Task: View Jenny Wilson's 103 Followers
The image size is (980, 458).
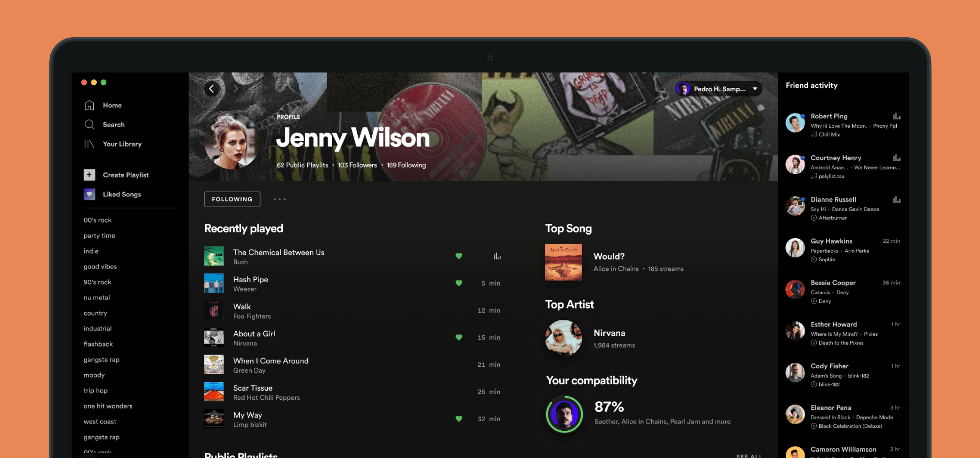Action: pyautogui.click(x=357, y=165)
